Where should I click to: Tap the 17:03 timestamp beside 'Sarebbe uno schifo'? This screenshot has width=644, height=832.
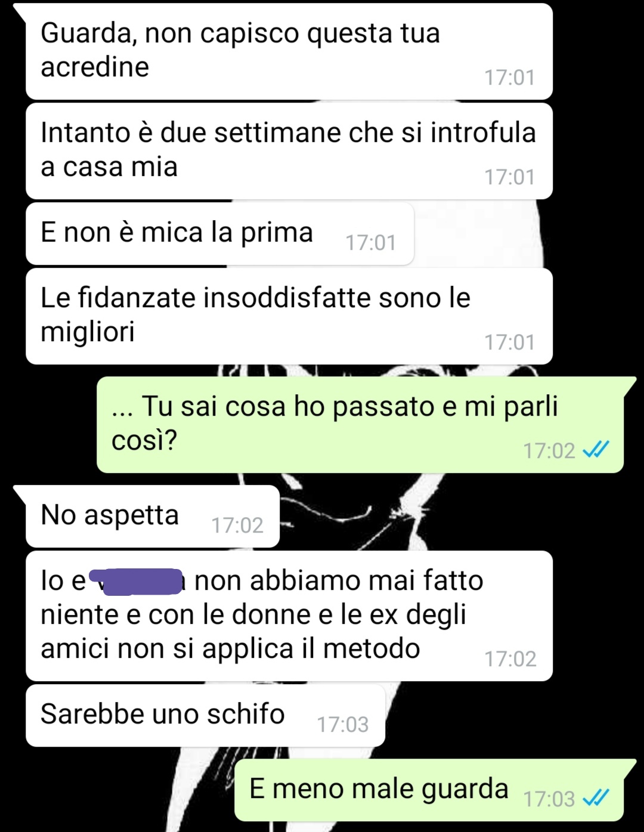[342, 725]
